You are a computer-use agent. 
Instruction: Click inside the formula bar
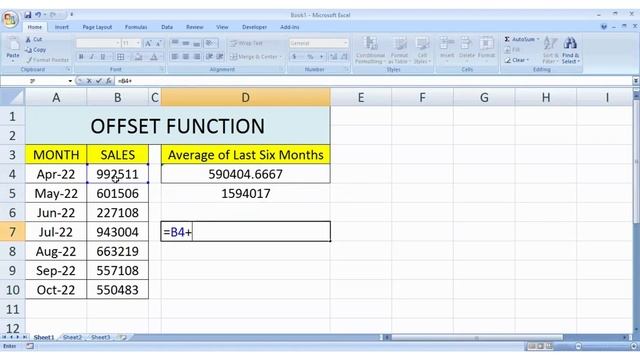(x=373, y=81)
